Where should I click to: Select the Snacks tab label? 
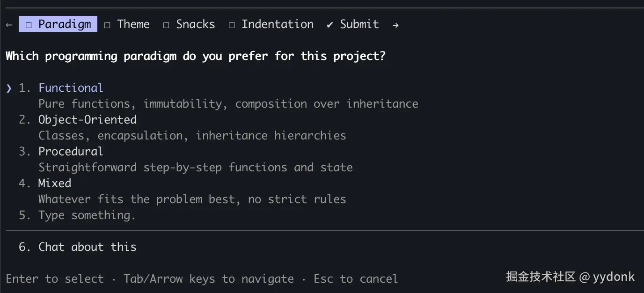tap(196, 24)
